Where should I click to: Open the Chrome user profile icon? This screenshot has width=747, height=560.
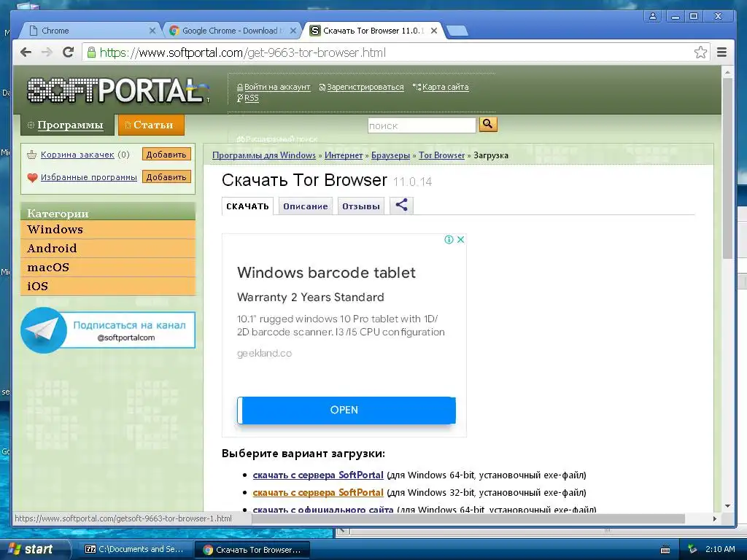click(x=653, y=16)
